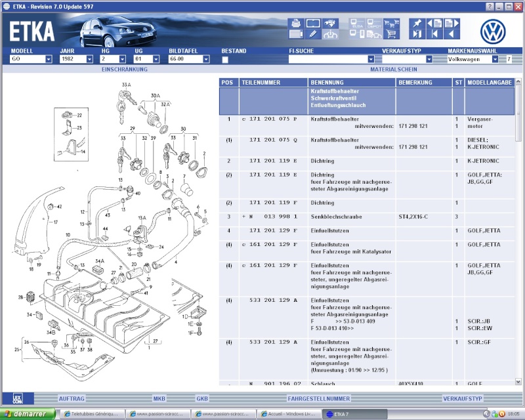Click the MODELLANGABE column header
This screenshot has height=420, width=525.
(x=490, y=83)
